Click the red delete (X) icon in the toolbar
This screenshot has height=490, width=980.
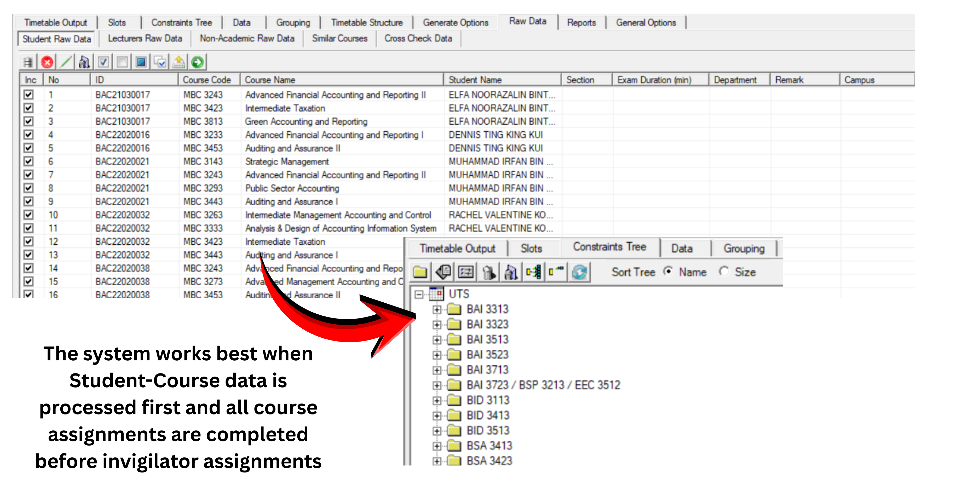click(47, 62)
